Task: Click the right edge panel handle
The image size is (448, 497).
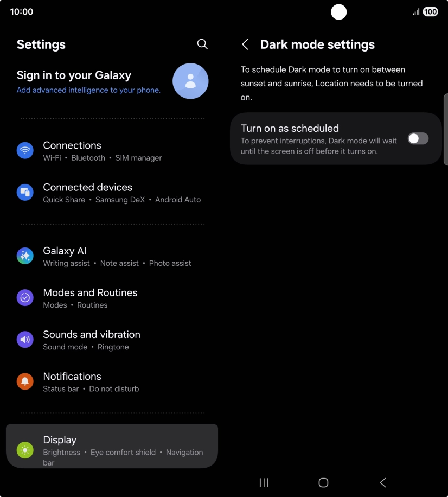Action: [x=446, y=130]
